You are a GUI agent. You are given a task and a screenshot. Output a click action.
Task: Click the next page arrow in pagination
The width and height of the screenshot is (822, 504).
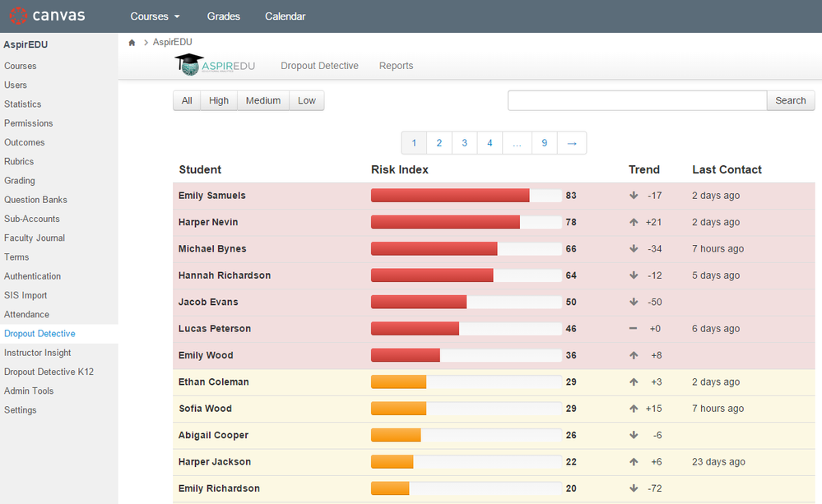572,143
